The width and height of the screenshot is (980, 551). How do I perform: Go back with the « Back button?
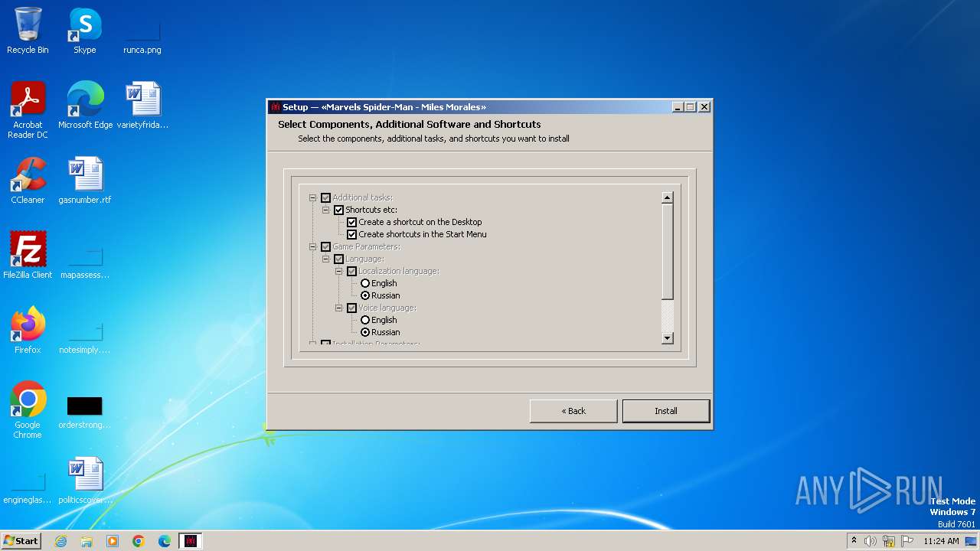click(573, 411)
